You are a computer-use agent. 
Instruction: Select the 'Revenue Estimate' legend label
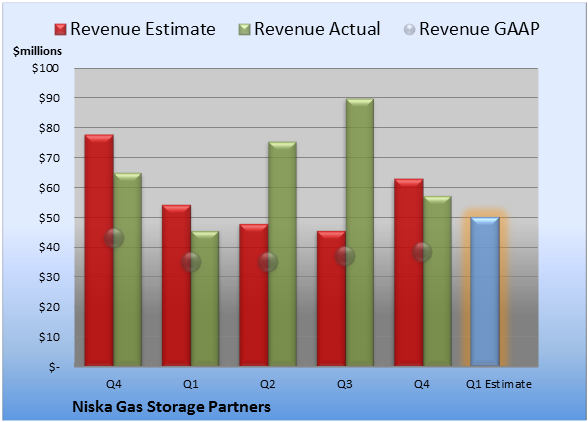click(143, 29)
